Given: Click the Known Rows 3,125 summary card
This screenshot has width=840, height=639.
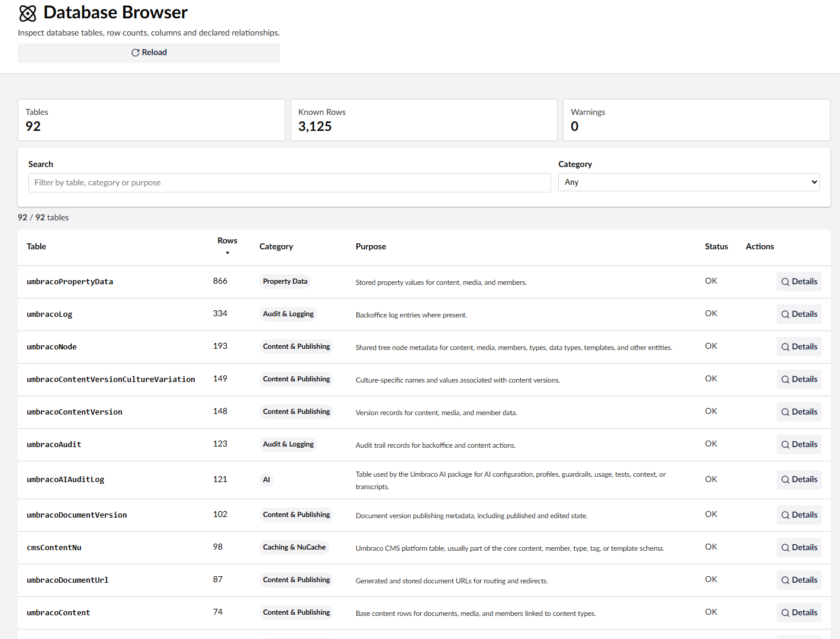Looking at the screenshot, I should pos(424,120).
